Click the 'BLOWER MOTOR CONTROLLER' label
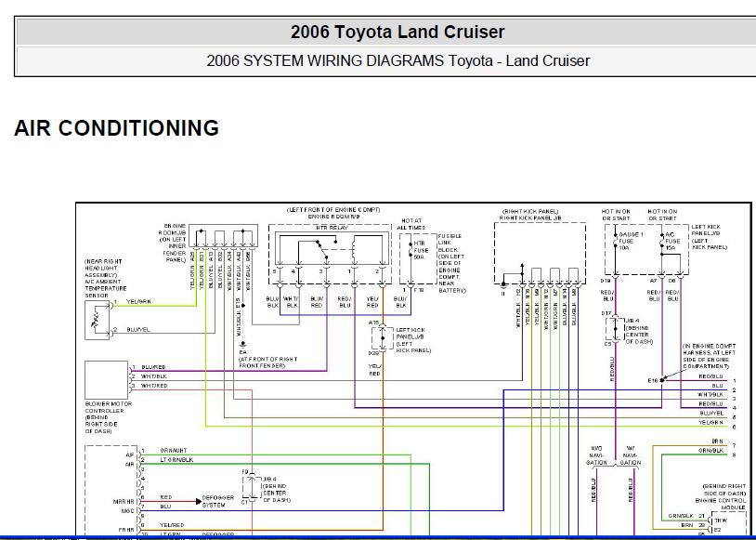 click(108, 407)
